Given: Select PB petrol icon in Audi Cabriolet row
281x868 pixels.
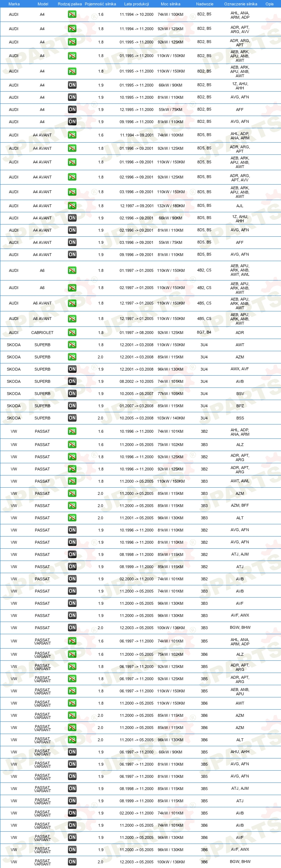Looking at the screenshot, I should click(72, 333).
